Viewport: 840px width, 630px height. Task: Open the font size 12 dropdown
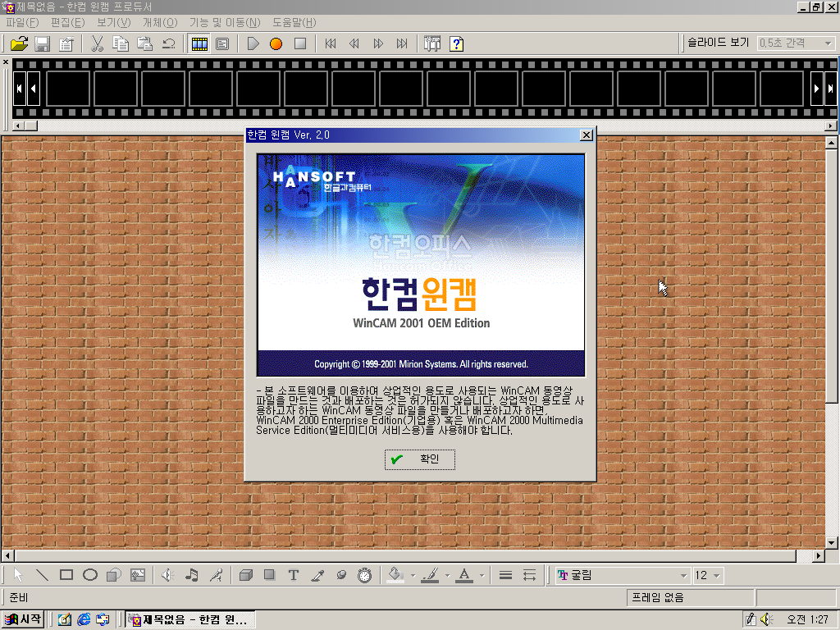[709, 575]
